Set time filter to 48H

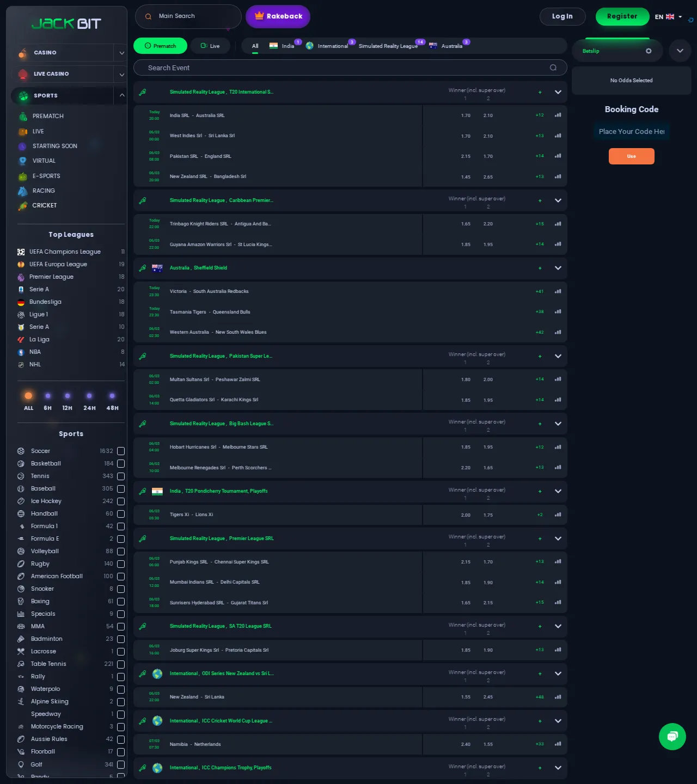(112, 401)
